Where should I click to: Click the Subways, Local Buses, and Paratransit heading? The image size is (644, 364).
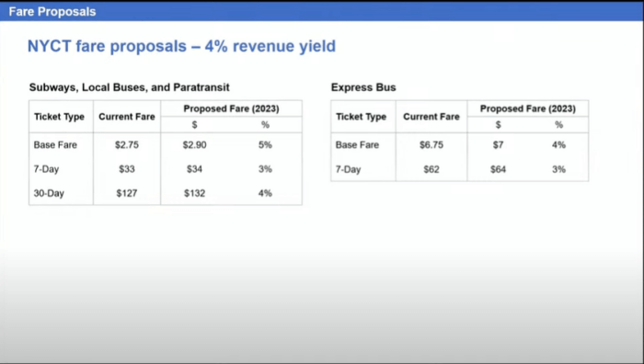pos(129,87)
